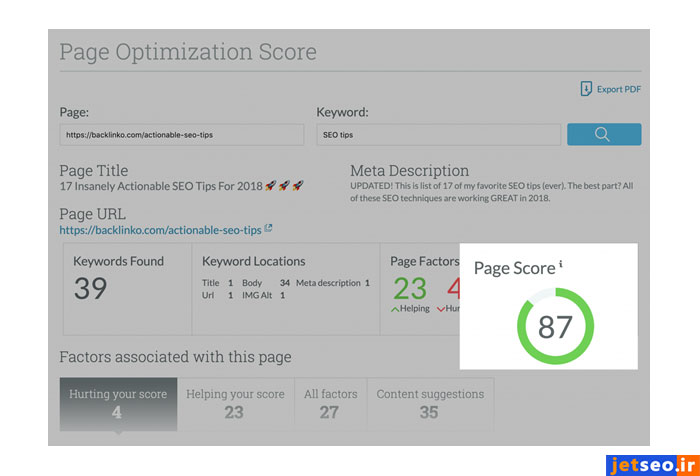Click the Export PDF text link

click(618, 90)
